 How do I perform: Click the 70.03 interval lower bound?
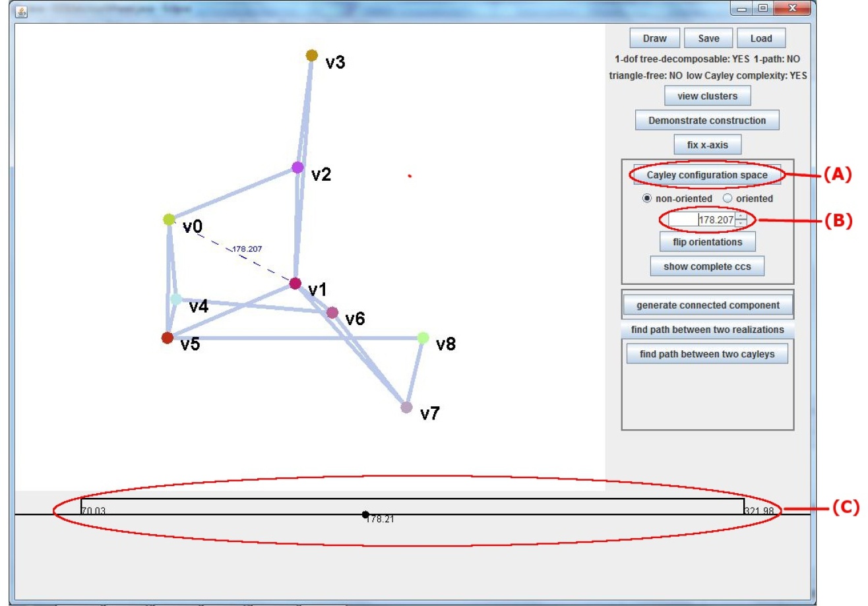pos(94,511)
